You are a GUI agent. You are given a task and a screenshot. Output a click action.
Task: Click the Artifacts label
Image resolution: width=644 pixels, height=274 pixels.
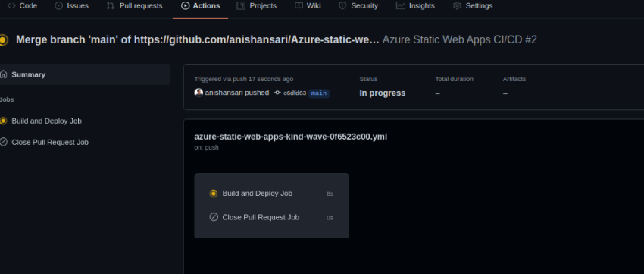[x=514, y=79]
